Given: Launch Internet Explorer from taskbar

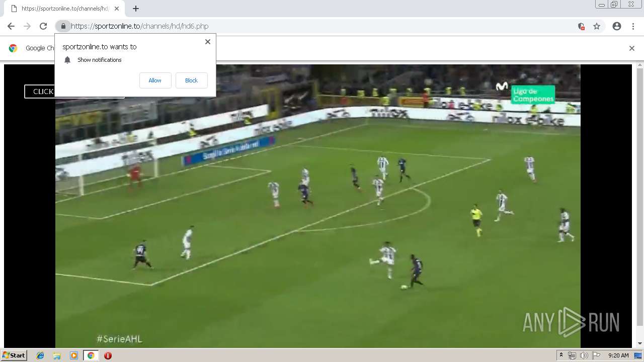Looking at the screenshot, I should click(x=40, y=355).
